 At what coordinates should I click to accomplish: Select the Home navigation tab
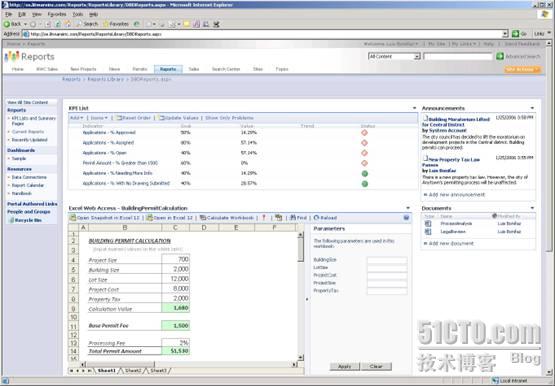(x=18, y=69)
